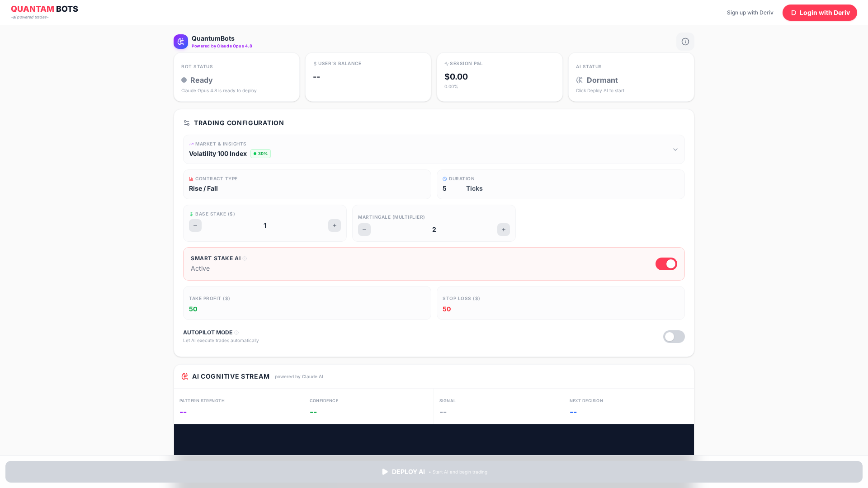Viewport: 868px width, 488px height.
Task: Disable the Smart Stake AI toggle
Action: point(666,264)
